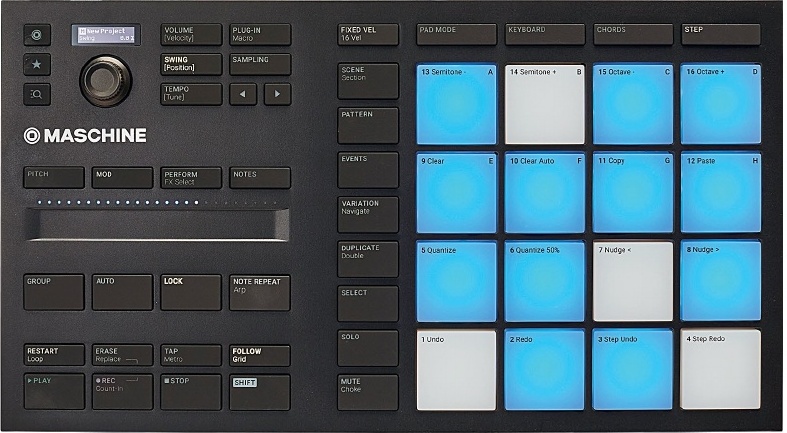Toggle the FOLLOW Grid button
This screenshot has width=787, height=433.
tap(260, 355)
